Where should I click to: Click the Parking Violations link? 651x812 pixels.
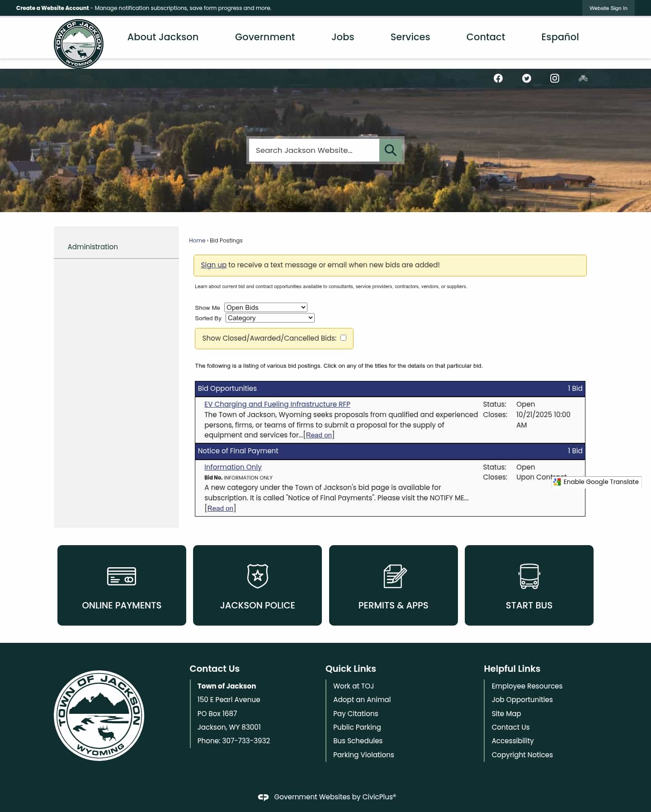[x=363, y=755]
